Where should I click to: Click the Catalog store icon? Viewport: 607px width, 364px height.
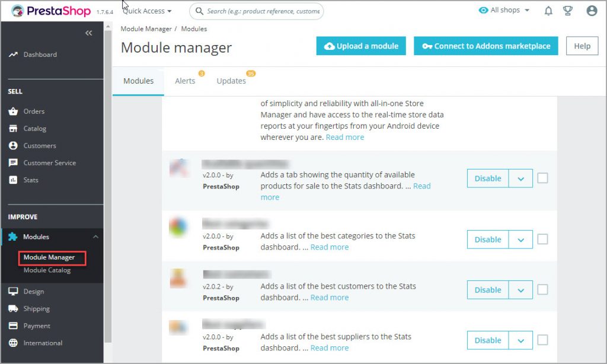(13, 129)
